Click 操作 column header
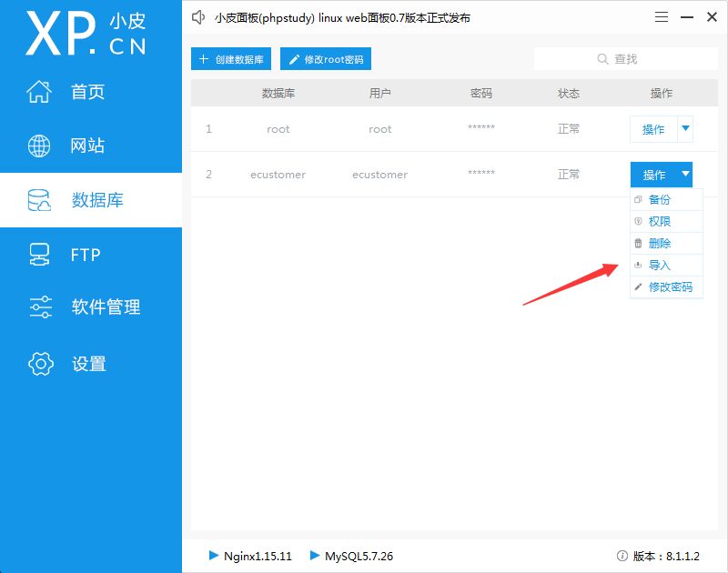Image resolution: width=728 pixels, height=573 pixels. pos(662,94)
